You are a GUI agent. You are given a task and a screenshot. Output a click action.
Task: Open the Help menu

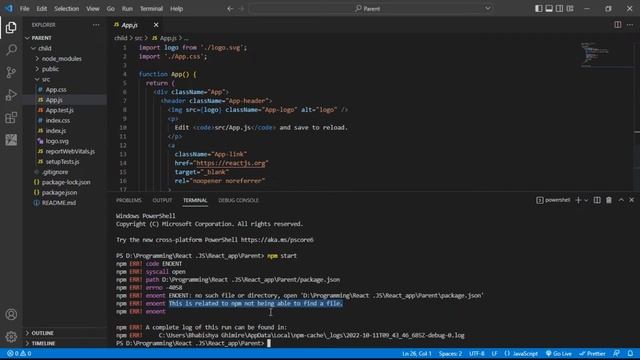[176, 9]
